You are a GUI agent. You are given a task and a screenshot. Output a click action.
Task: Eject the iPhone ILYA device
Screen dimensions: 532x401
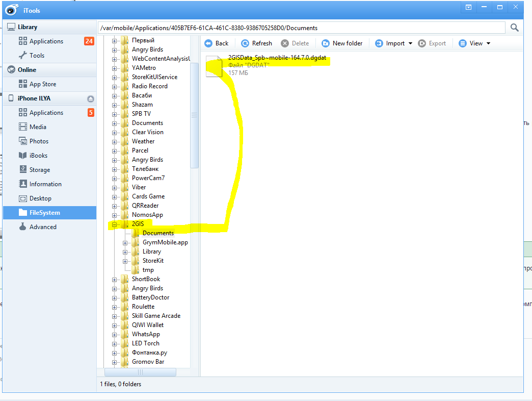pos(91,99)
